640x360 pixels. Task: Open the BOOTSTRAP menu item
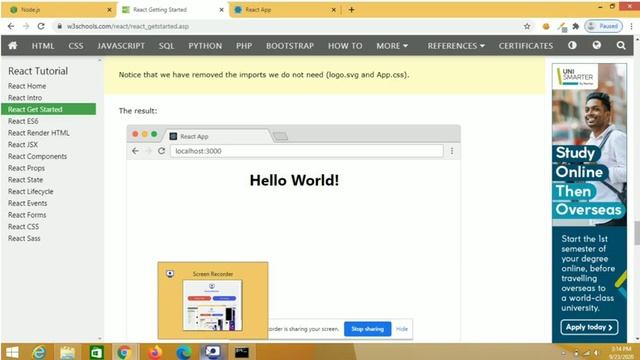(290, 46)
